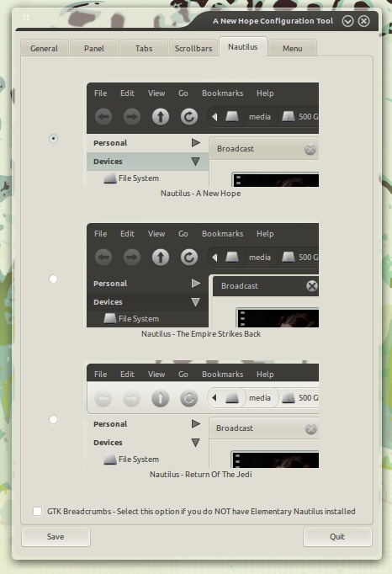The width and height of the screenshot is (392, 574).
Task: Collapse Devices arrow in Empire Strikes Back preview
Action: click(195, 302)
